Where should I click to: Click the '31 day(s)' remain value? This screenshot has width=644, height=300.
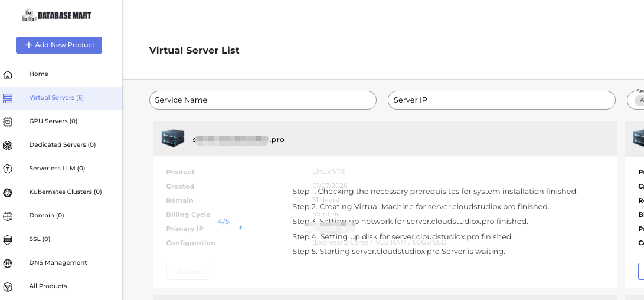[326, 200]
